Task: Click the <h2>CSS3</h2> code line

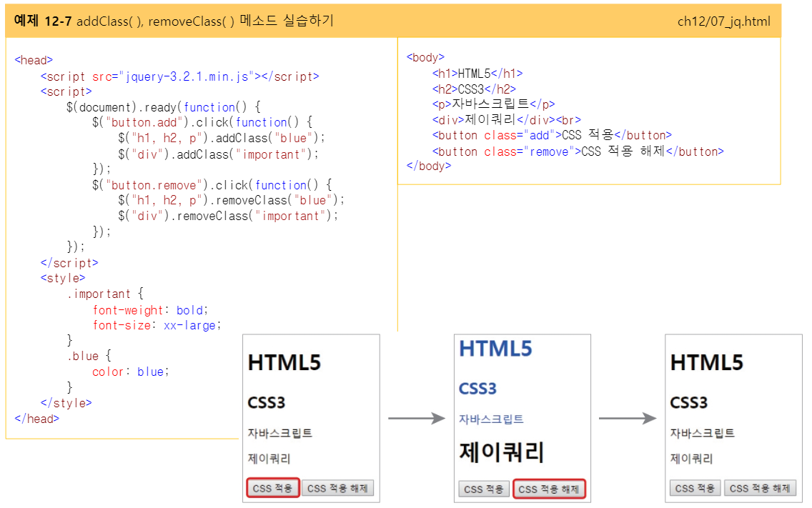Action: pyautogui.click(x=475, y=89)
